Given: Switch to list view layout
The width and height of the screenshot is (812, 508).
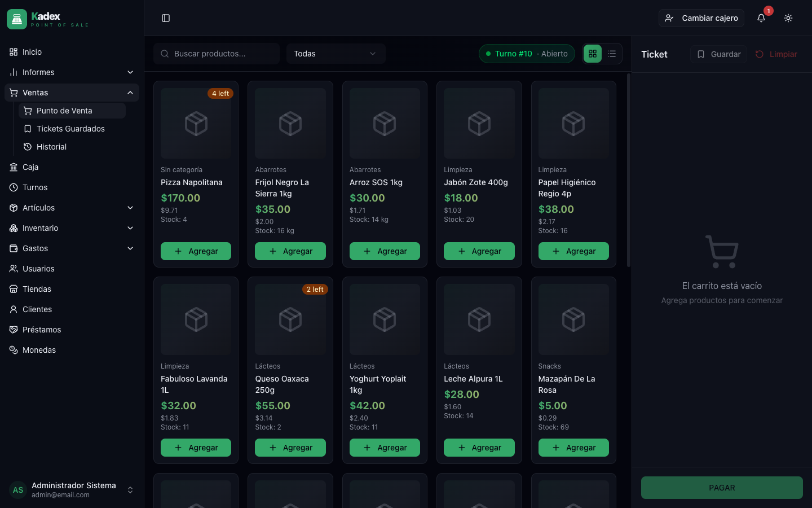Looking at the screenshot, I should point(612,54).
